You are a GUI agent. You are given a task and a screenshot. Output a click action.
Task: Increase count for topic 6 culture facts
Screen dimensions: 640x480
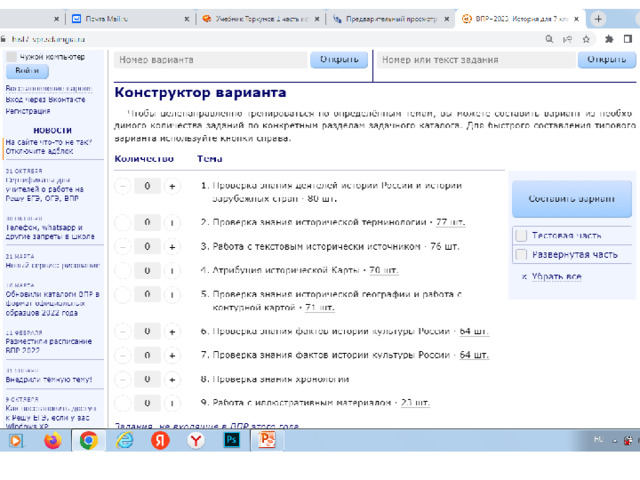coord(172,332)
